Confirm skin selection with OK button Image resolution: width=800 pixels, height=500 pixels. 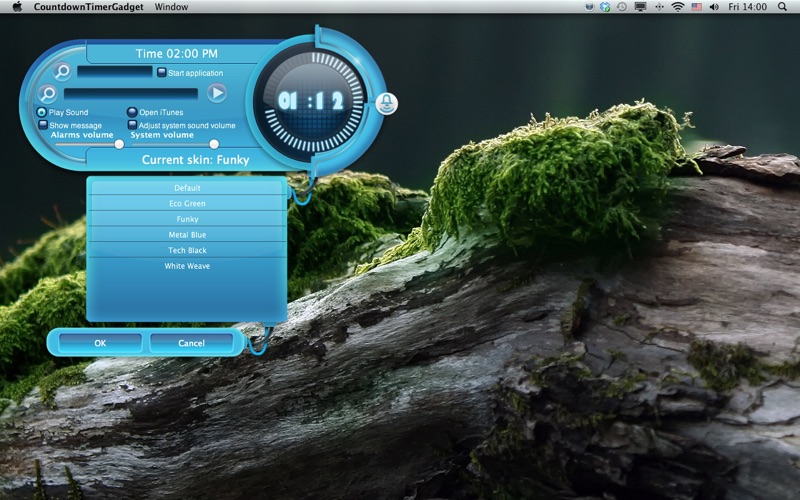[100, 343]
